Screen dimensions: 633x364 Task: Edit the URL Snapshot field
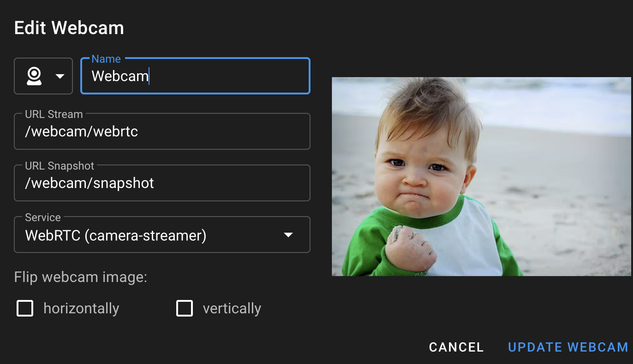[x=162, y=183]
